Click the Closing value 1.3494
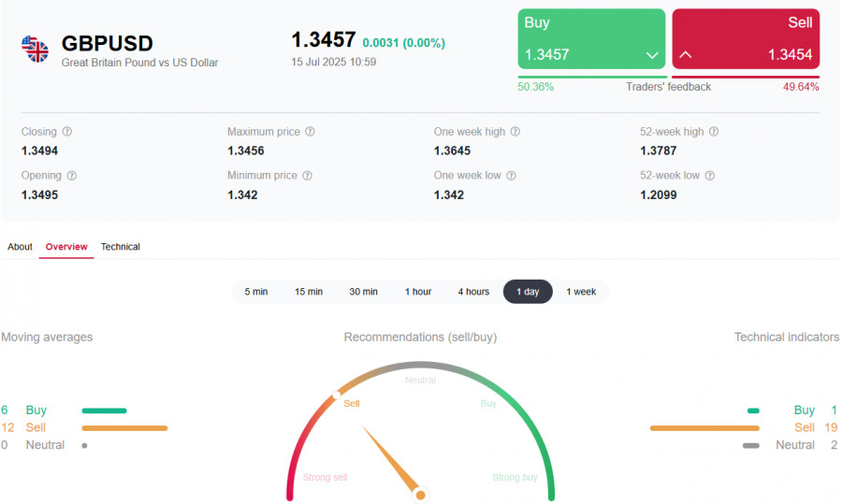This screenshot has height=504, width=842. 39,151
